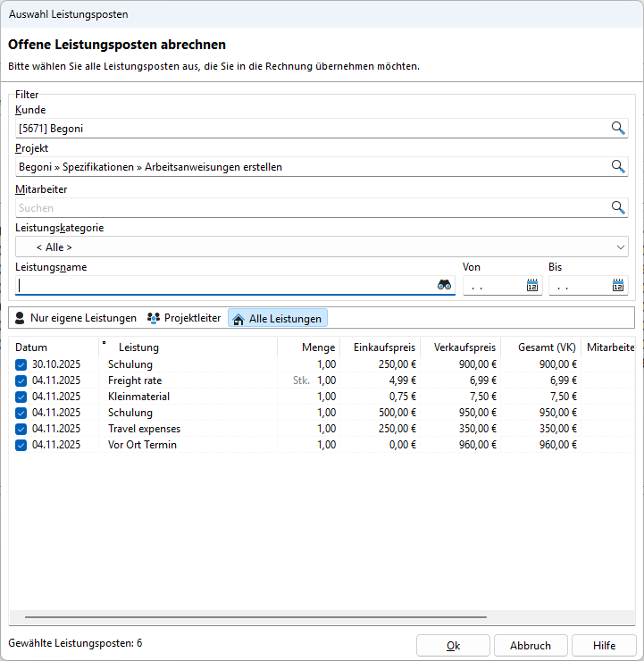
Task: Open Hilfe for this dialog
Action: tap(604, 646)
